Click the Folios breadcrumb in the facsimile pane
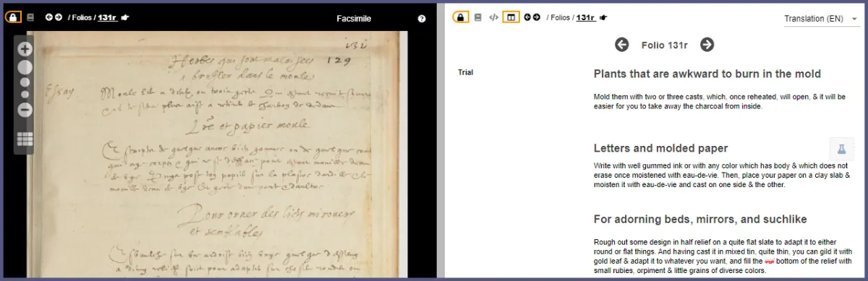The image size is (868, 281). (x=82, y=17)
